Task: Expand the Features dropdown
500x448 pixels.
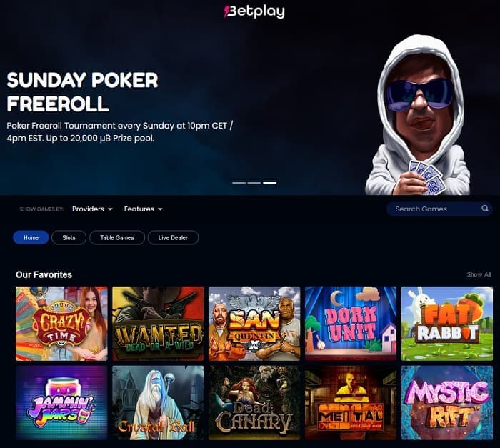Action: click(143, 209)
